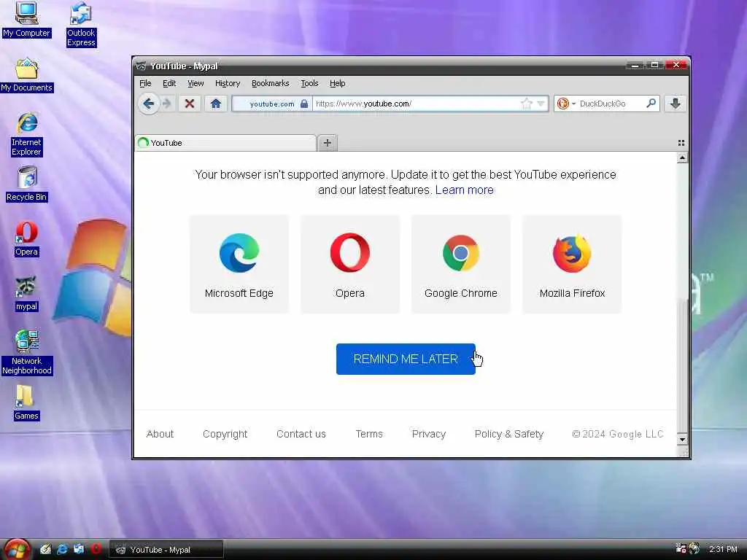Click the vertical scrollbar thumb
The image size is (747, 560).
click(682, 365)
